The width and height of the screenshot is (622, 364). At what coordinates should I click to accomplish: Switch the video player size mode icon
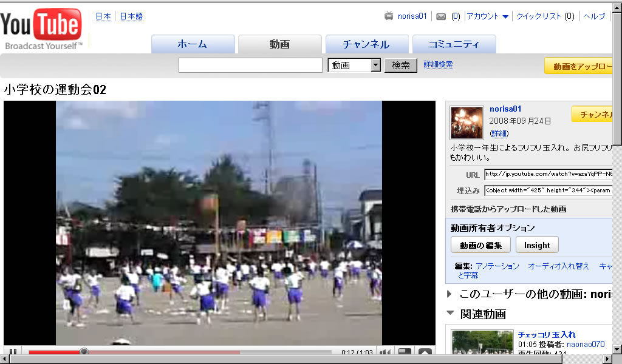[x=405, y=352]
